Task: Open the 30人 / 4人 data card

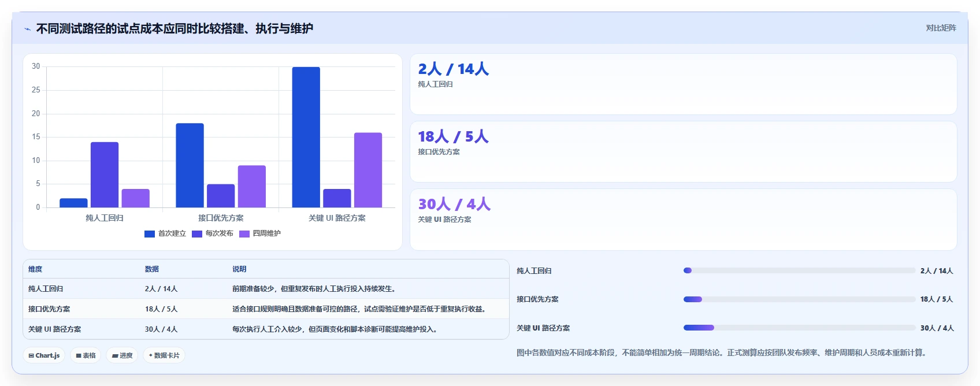Action: click(x=684, y=220)
